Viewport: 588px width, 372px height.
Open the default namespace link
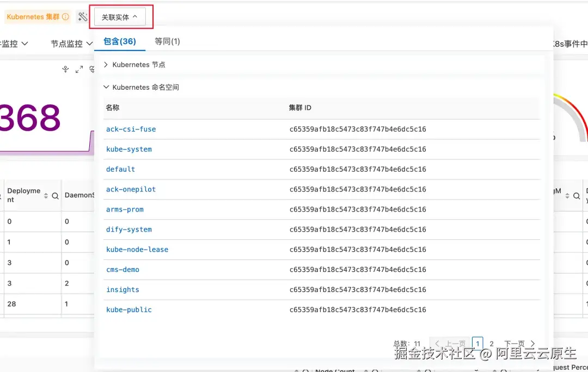[120, 169]
